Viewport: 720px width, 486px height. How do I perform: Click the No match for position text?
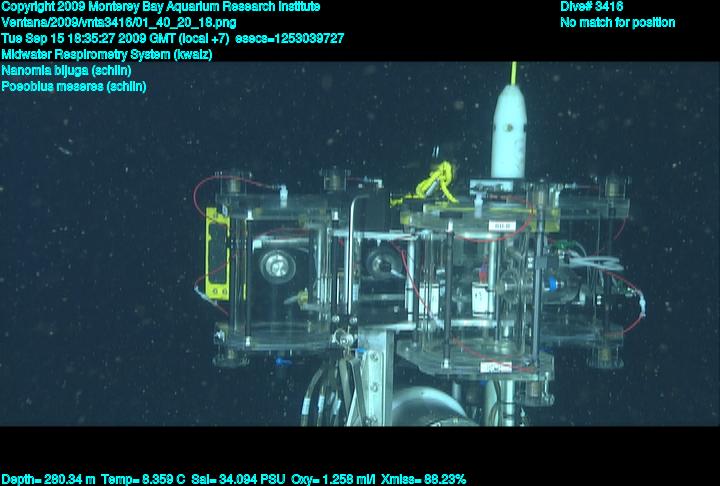pos(617,23)
